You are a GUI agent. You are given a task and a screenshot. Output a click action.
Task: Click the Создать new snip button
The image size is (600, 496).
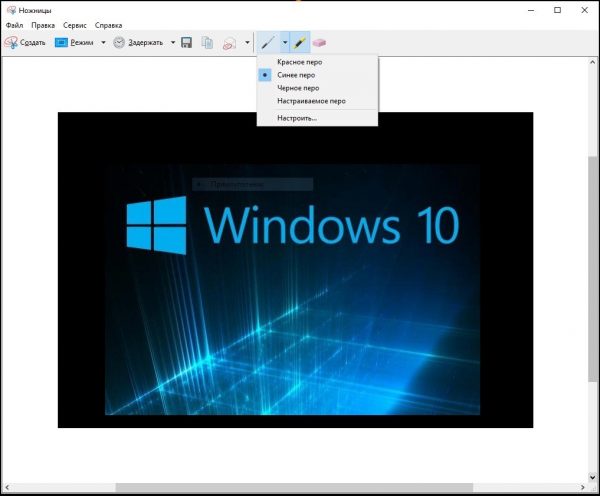pyautogui.click(x=25, y=42)
